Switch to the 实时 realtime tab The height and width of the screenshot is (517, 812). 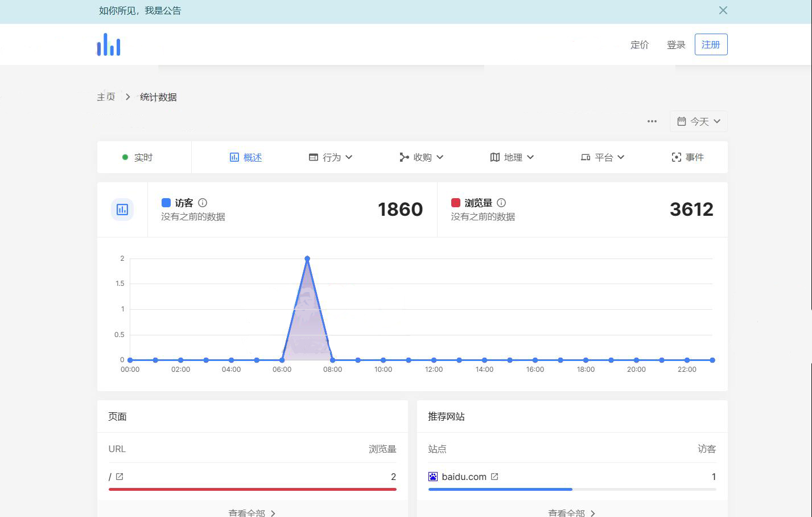(138, 157)
